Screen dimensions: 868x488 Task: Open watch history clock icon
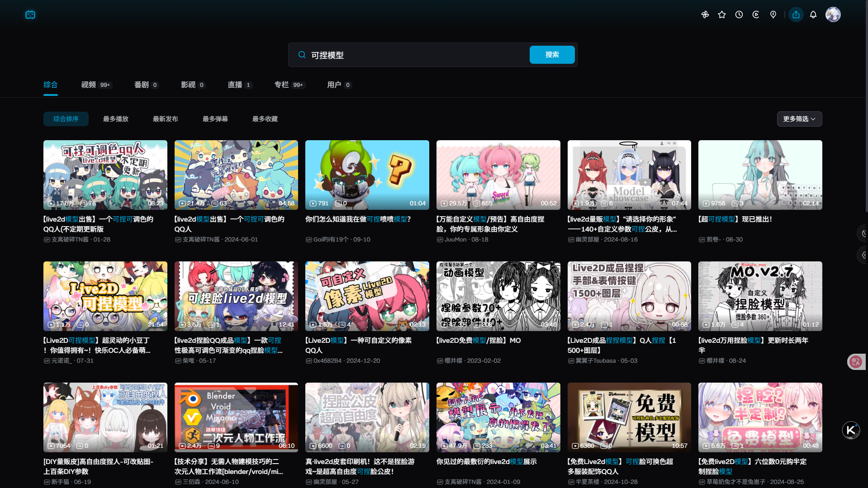coord(739,14)
